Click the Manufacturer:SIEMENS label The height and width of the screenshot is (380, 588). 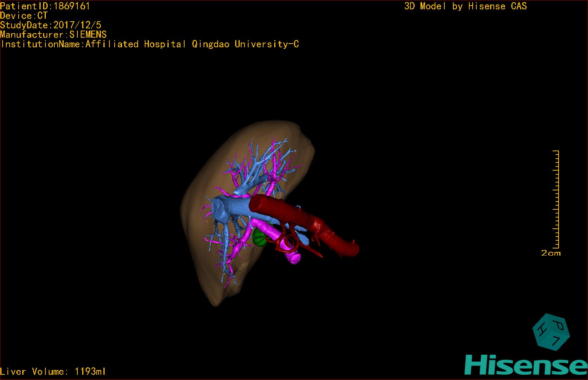click(54, 35)
